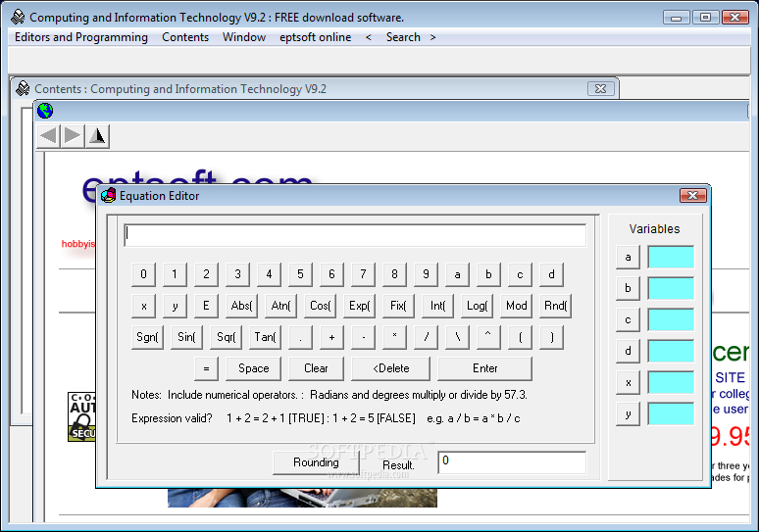Click the x key in the keypad row
759x532 pixels.
[x=143, y=306]
